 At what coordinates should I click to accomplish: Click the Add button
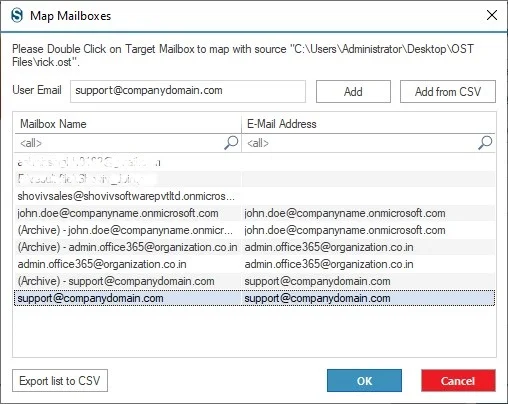(x=353, y=91)
